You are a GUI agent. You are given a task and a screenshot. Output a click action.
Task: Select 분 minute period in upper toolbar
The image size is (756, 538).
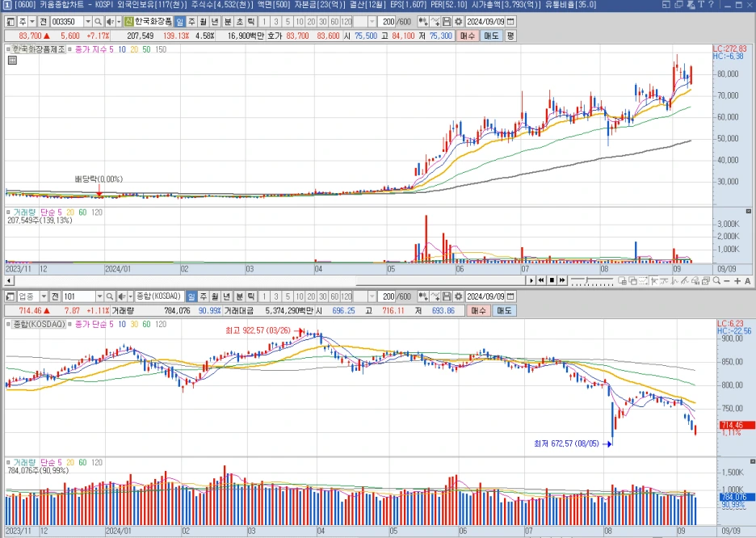[228, 22]
